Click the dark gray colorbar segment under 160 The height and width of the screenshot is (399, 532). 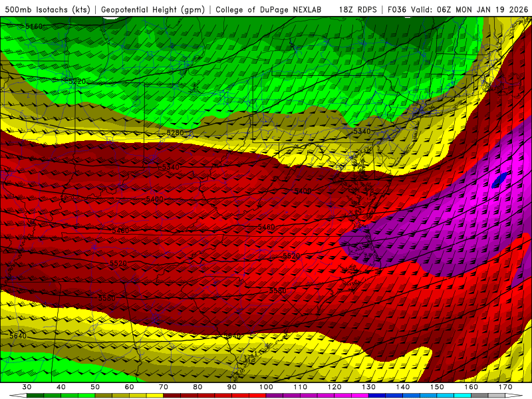tap(479, 396)
